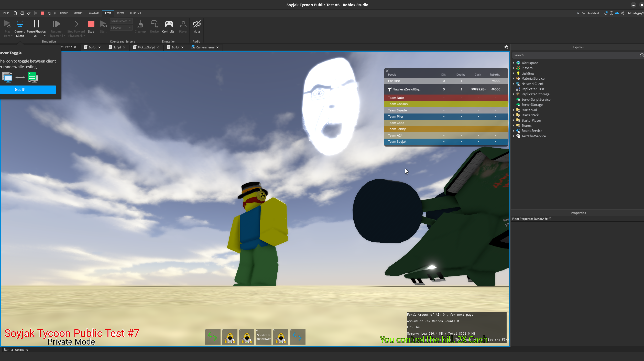Open the Controller emulation tool
This screenshot has height=361, width=644.
coord(169,27)
